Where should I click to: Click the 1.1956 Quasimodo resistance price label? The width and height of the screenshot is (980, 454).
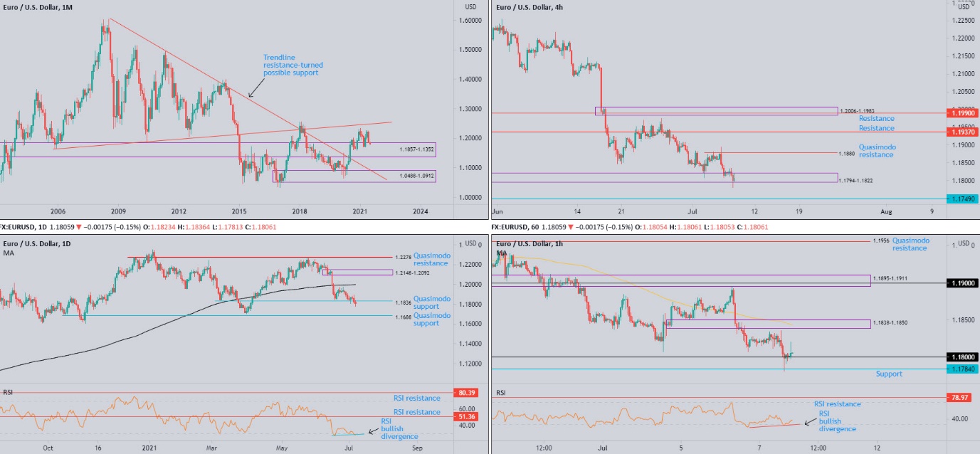880,241
